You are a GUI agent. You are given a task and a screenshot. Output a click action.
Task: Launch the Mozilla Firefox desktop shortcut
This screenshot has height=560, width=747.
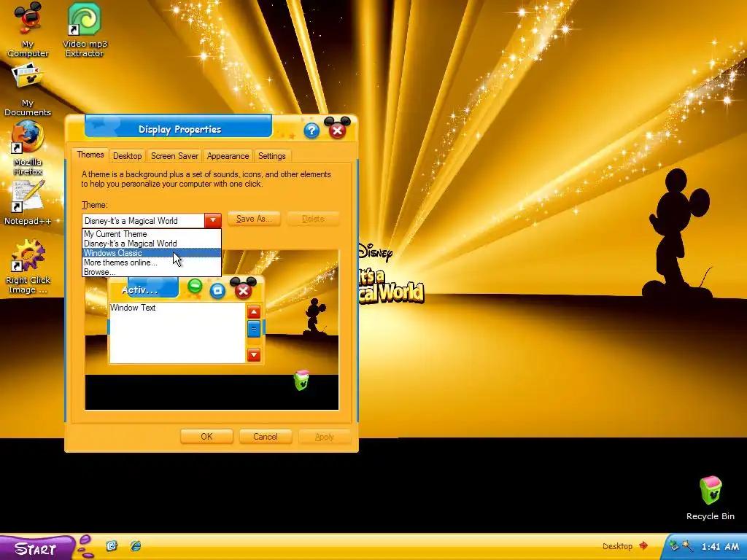28,147
